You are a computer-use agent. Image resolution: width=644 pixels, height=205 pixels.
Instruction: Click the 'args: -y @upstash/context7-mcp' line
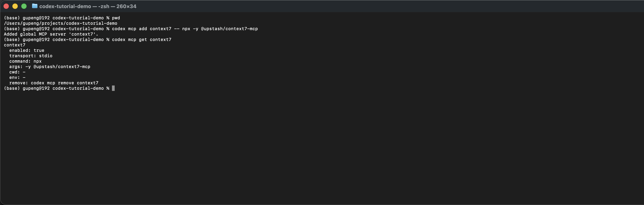click(50, 67)
